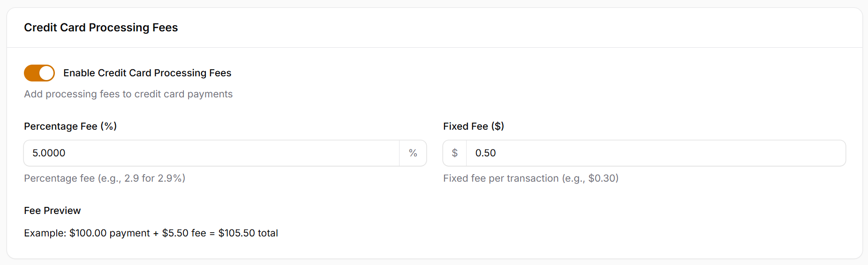
Task: Click the 5.0000 value in Percentage Fee
Action: point(49,153)
